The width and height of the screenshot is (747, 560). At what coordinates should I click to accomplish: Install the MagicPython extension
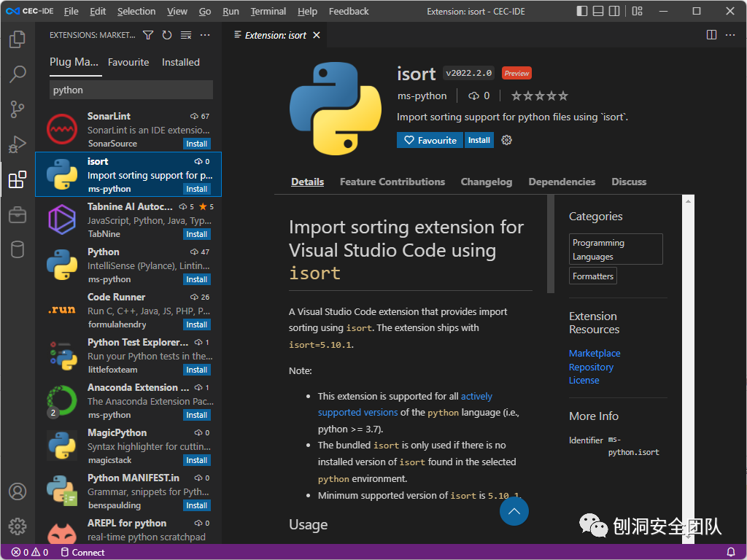coord(197,461)
